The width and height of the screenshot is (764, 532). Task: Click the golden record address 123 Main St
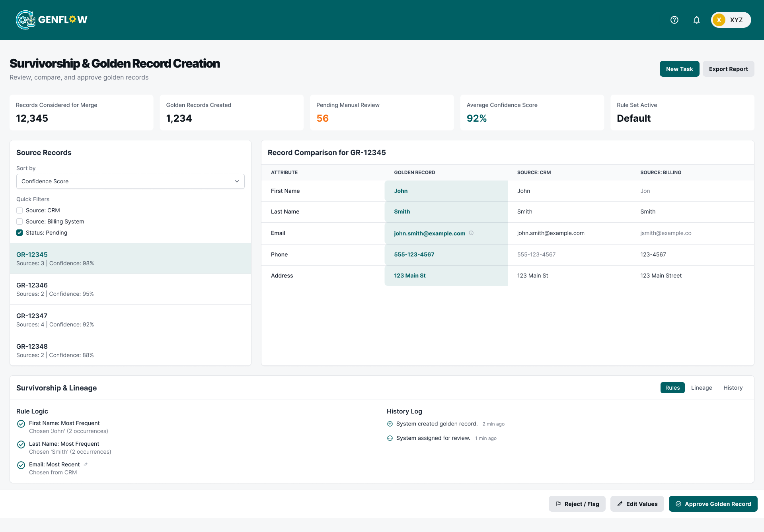(x=410, y=276)
